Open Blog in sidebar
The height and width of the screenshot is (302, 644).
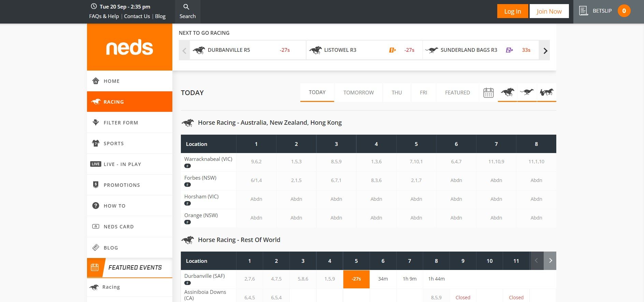[130, 248]
